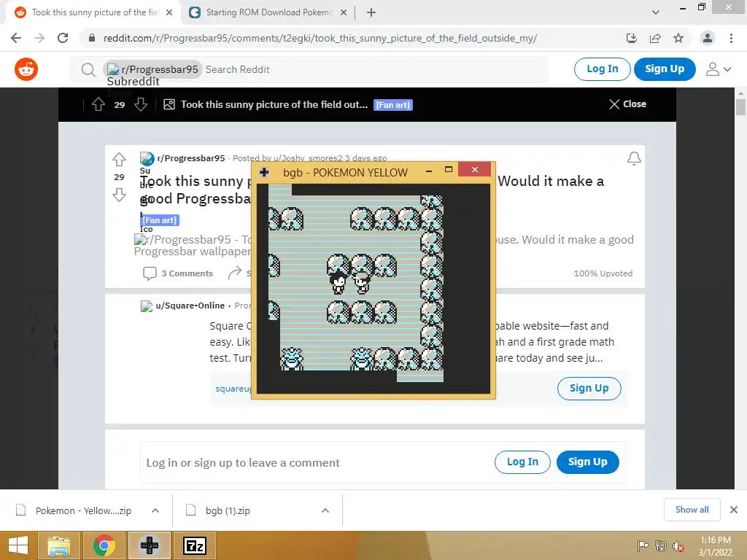Upvote the post in the black header bar
This screenshot has height=560, width=747.
(98, 104)
